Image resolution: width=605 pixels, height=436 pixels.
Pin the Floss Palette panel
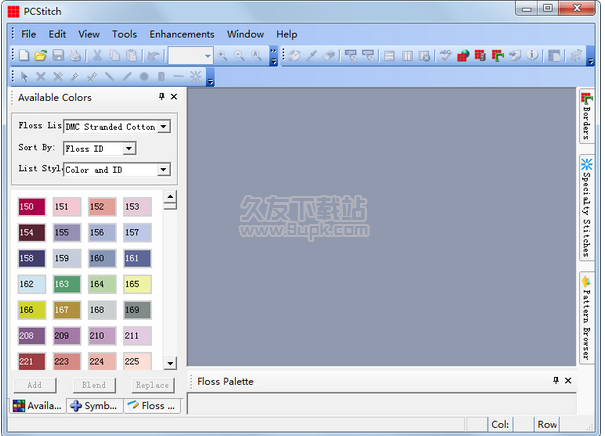556,380
